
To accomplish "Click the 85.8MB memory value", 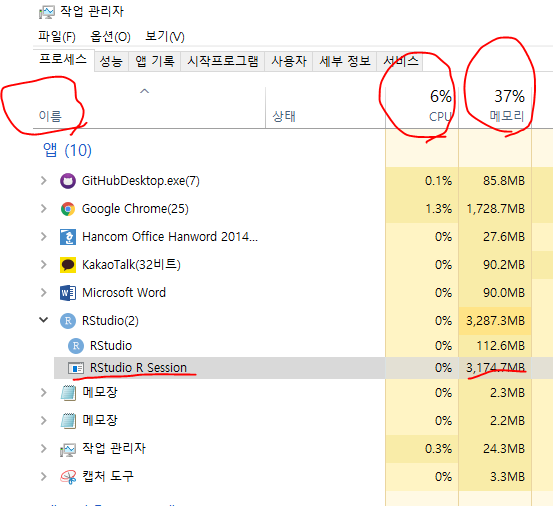I will coord(504,181).
